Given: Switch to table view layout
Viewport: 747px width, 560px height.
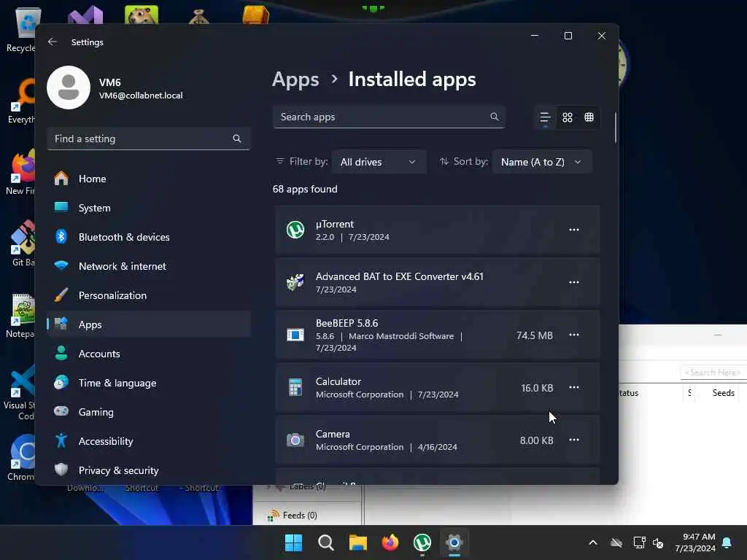Looking at the screenshot, I should point(589,117).
